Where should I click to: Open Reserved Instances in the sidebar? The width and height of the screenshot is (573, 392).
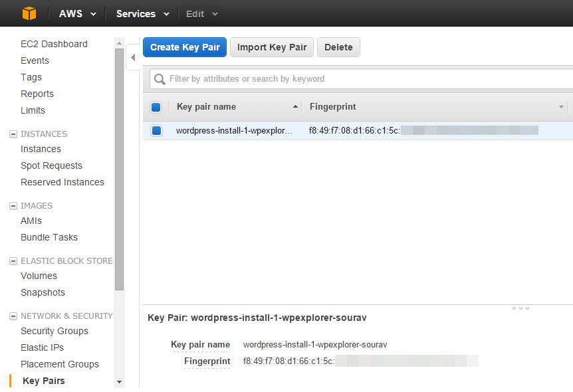(62, 182)
